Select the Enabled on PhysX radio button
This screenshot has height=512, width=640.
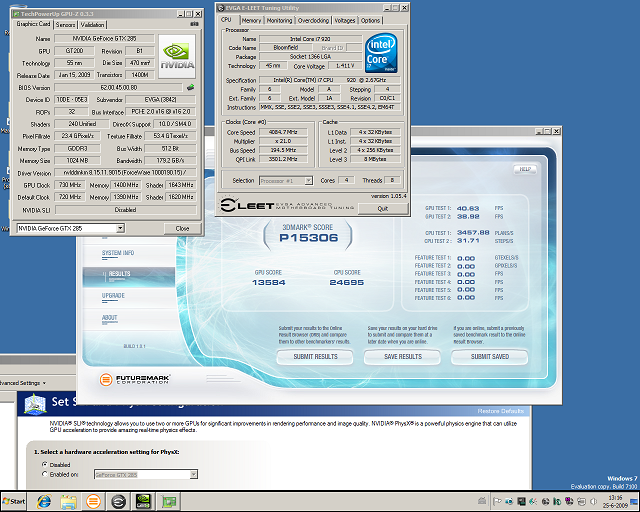[45, 474]
